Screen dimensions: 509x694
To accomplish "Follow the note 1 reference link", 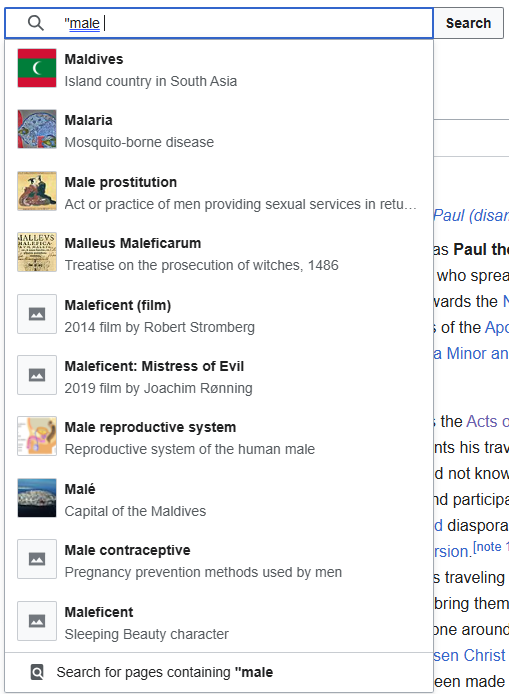I will tap(490, 547).
